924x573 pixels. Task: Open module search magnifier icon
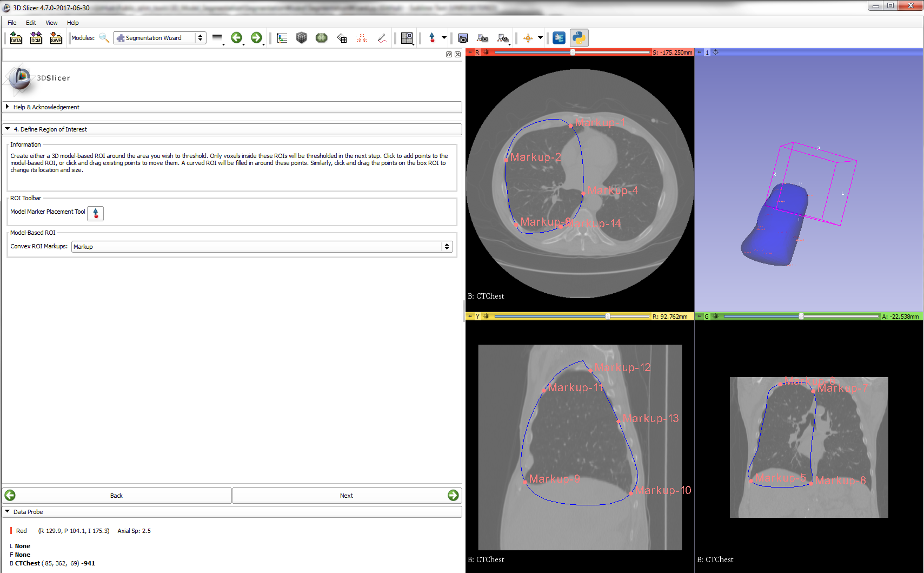click(x=104, y=38)
